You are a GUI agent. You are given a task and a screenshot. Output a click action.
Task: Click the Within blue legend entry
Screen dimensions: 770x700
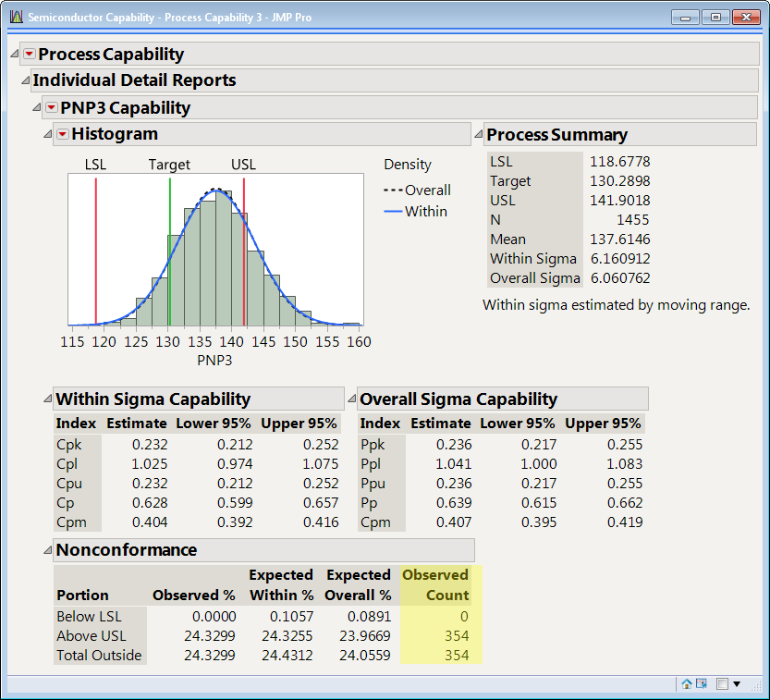click(415, 212)
